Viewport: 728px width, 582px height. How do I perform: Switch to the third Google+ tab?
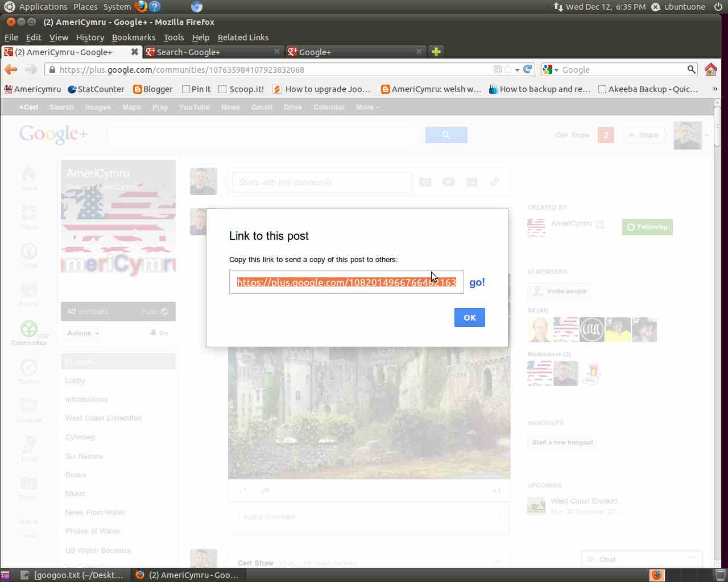[x=355, y=52]
